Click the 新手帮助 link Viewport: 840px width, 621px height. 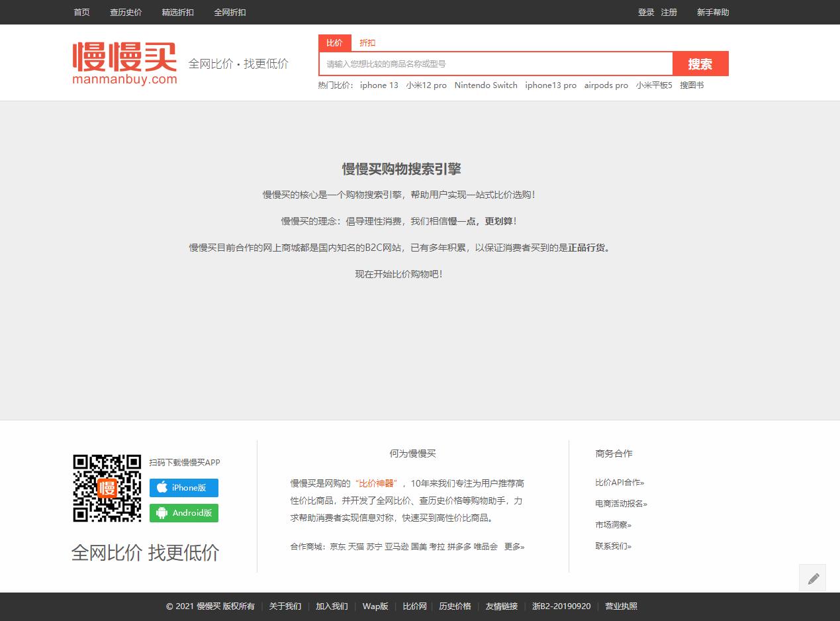[712, 12]
